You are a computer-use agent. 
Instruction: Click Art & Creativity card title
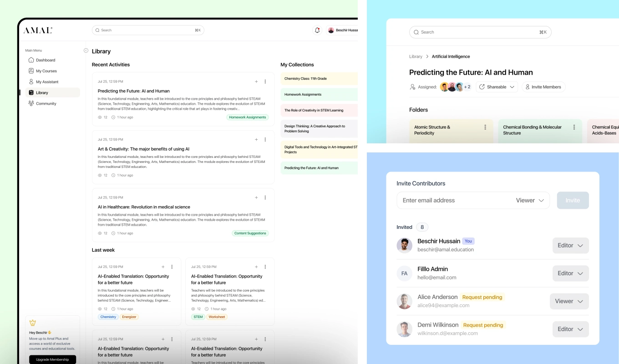tap(144, 149)
